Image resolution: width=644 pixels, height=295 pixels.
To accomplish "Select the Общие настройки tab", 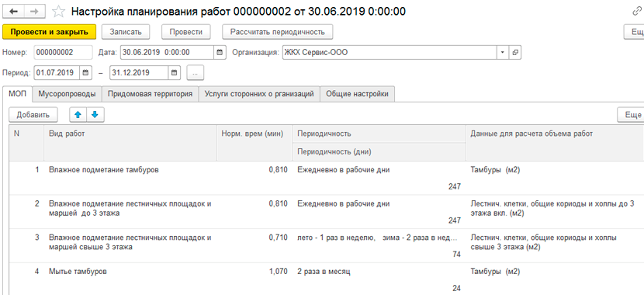I will [x=357, y=94].
